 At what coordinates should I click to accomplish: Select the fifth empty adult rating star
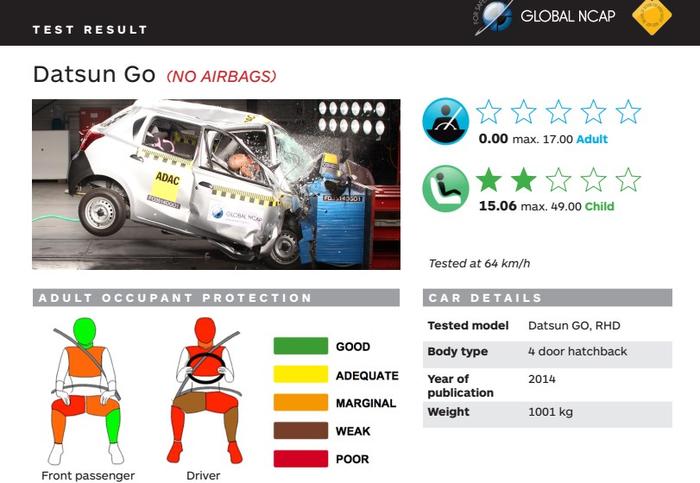[629, 112]
